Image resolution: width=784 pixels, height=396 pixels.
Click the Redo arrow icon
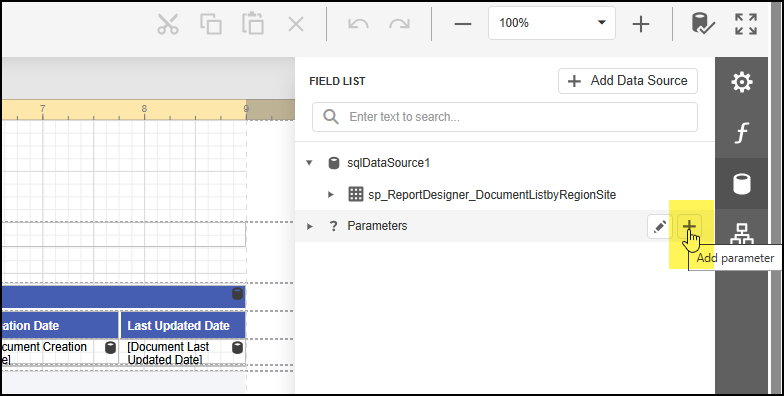coord(400,24)
